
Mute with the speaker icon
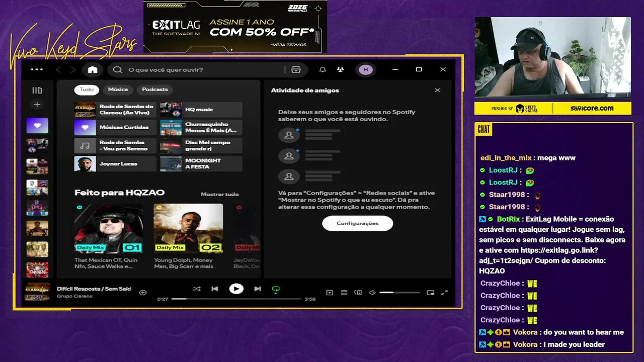(x=372, y=293)
